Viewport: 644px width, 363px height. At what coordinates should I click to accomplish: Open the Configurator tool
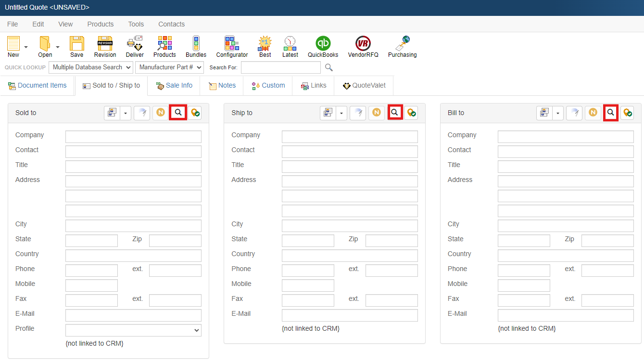click(x=232, y=46)
